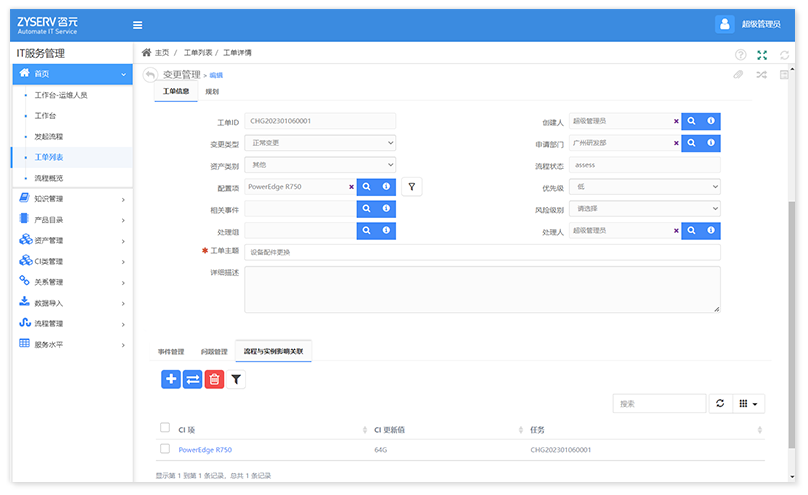This screenshot has height=495, width=808.
Task: Show info for related incident field
Action: pos(386,208)
